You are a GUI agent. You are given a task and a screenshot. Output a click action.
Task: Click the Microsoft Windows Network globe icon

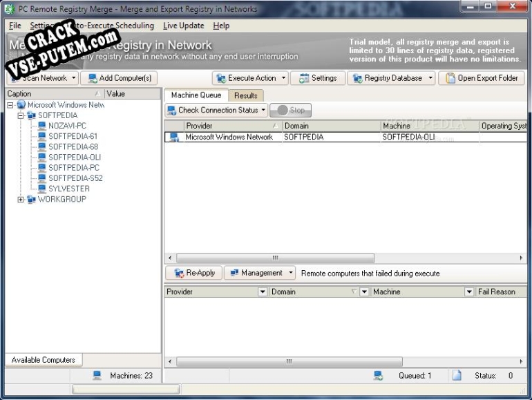pyautogui.click(x=21, y=104)
